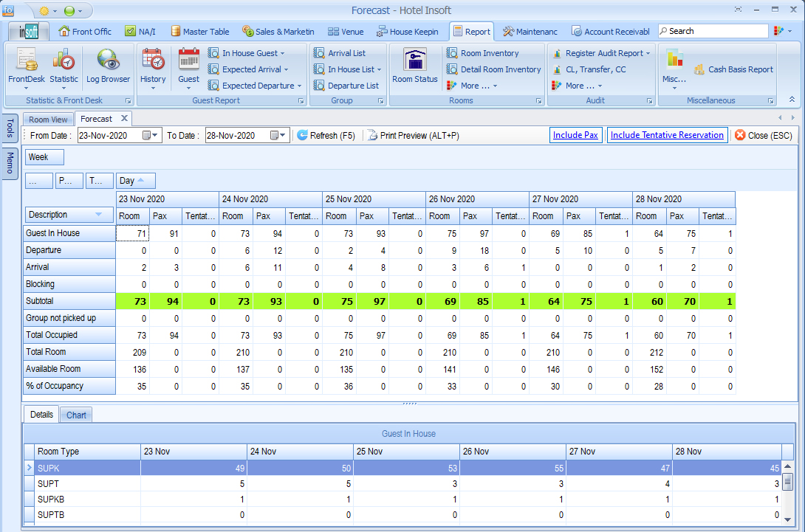Toggle Include Tentative Reservation option
The width and height of the screenshot is (805, 532).
pyautogui.click(x=667, y=135)
